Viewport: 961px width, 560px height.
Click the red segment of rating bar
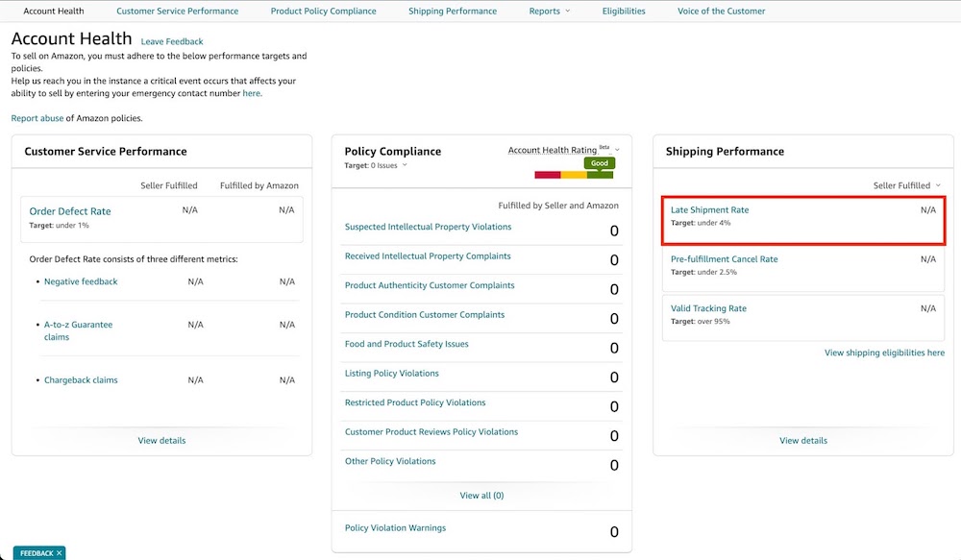(548, 175)
